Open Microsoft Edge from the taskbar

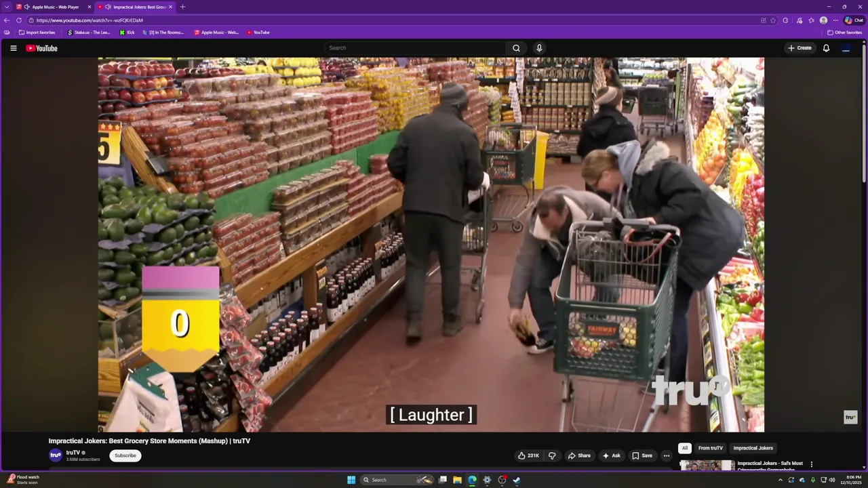[472, 480]
